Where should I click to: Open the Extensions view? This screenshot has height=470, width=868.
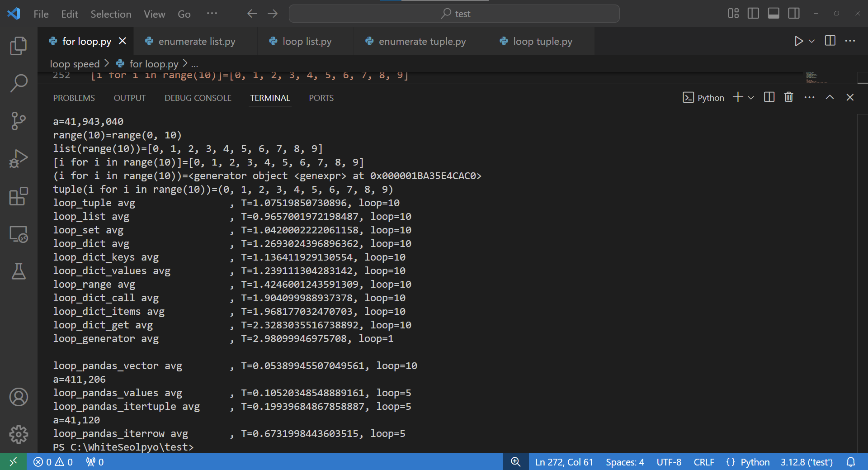coord(19,196)
